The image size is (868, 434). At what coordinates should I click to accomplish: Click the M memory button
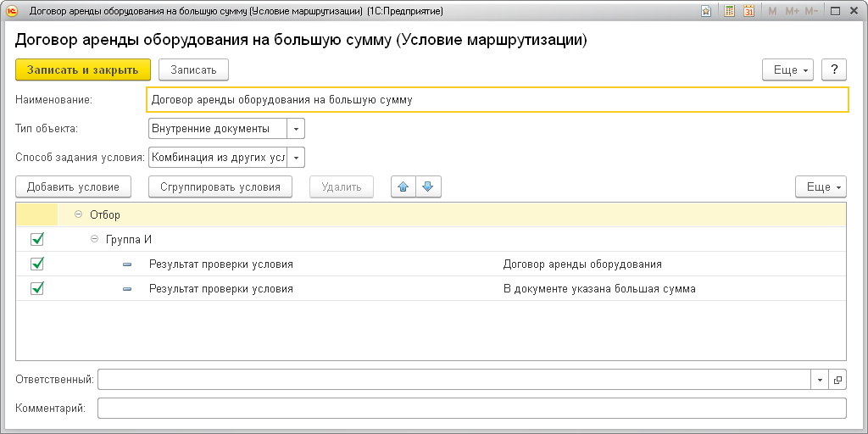pos(772,11)
